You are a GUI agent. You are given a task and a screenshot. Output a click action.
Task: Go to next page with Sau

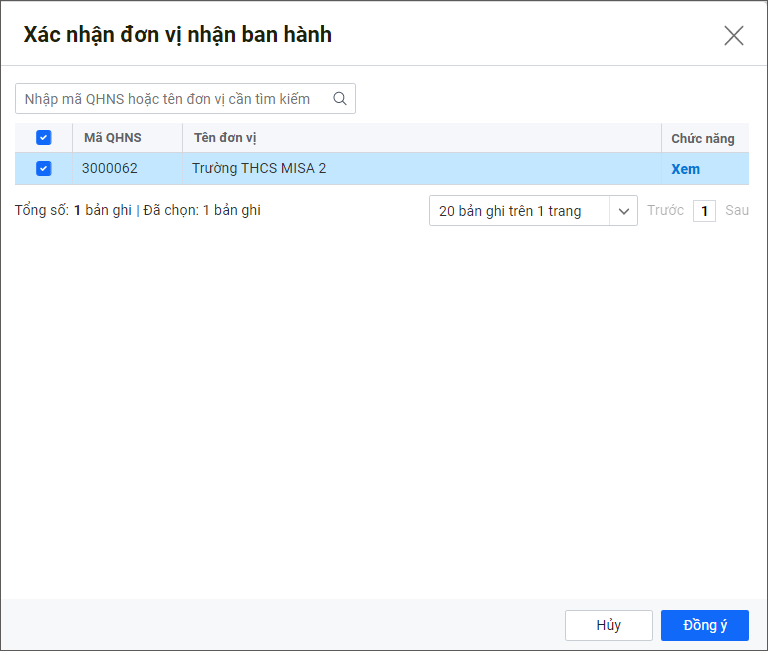(737, 211)
